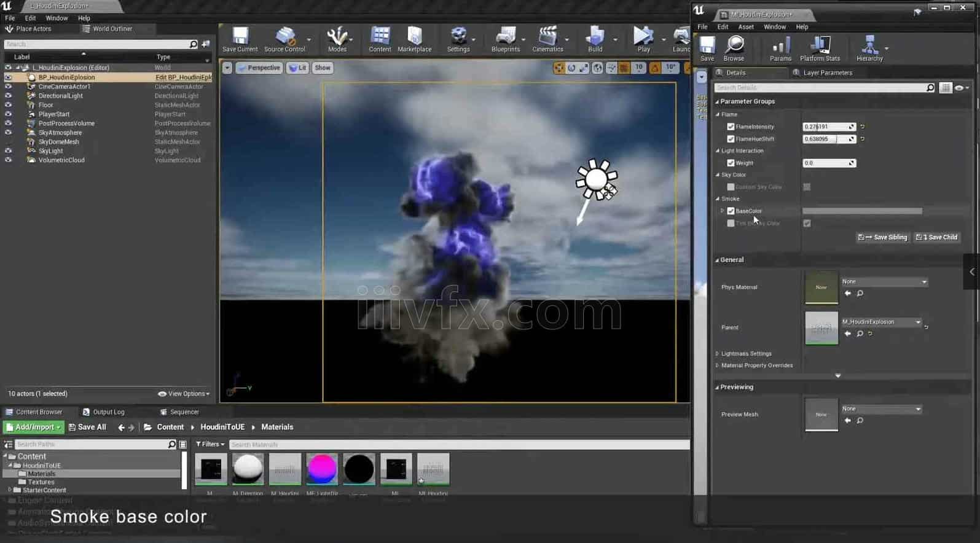Click the Save Sibling button
980x543 pixels.
(x=883, y=237)
